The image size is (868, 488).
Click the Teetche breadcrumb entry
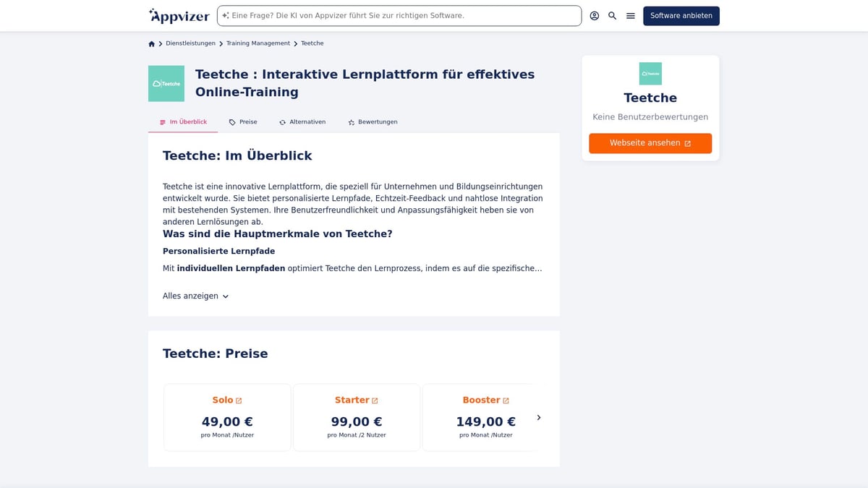[x=312, y=43]
